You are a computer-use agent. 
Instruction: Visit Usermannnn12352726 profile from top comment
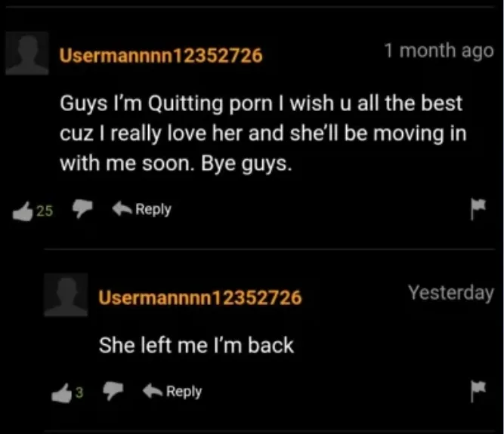[161, 55]
